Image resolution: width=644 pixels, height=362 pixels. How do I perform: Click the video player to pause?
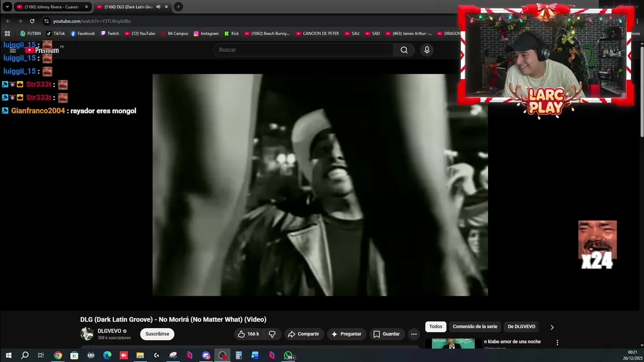(x=320, y=185)
